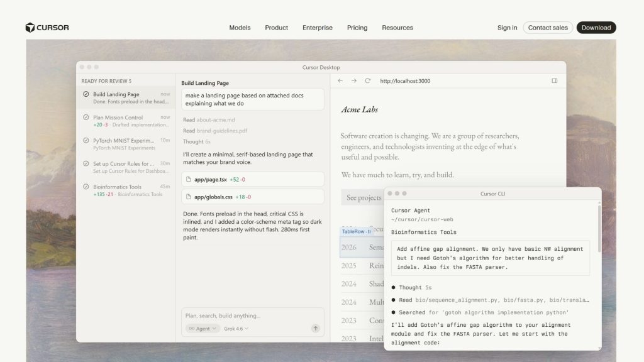Open the Enterprise menu
The image size is (644, 362).
point(318,28)
